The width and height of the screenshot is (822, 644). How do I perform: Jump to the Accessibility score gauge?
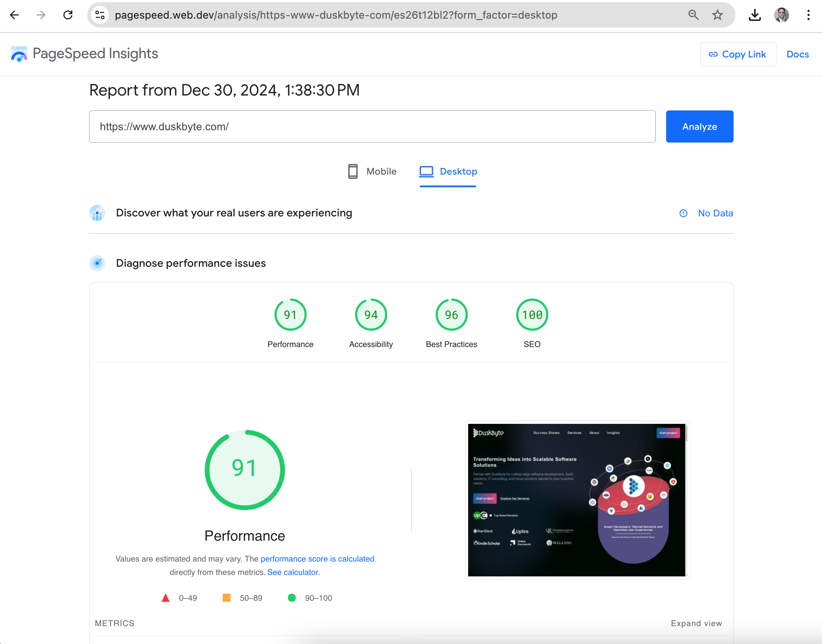pyautogui.click(x=371, y=315)
